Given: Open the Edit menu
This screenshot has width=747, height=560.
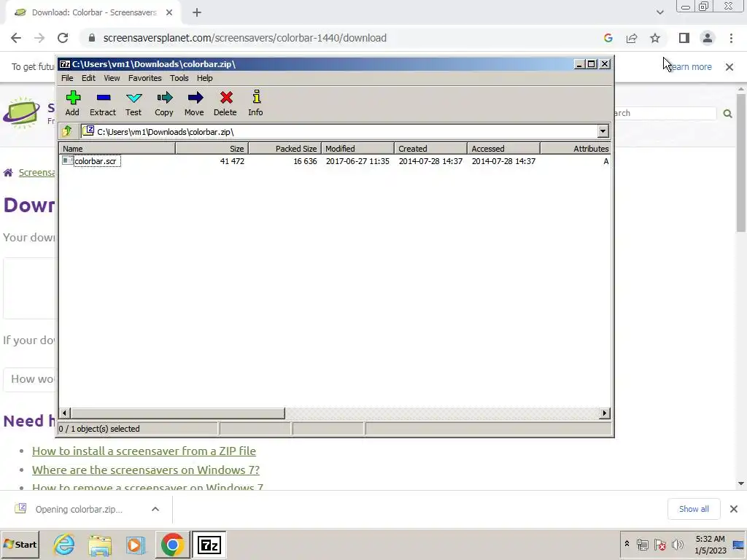Looking at the screenshot, I should coord(88,78).
